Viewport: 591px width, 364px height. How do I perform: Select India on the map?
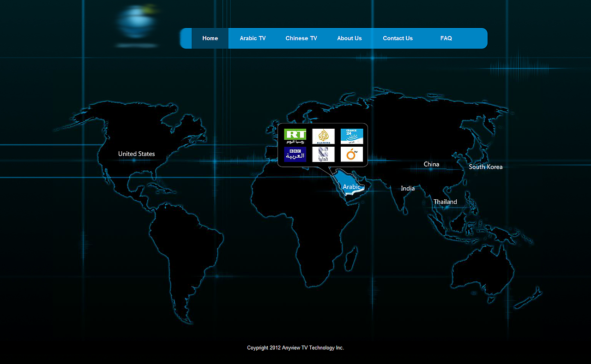pos(408,188)
